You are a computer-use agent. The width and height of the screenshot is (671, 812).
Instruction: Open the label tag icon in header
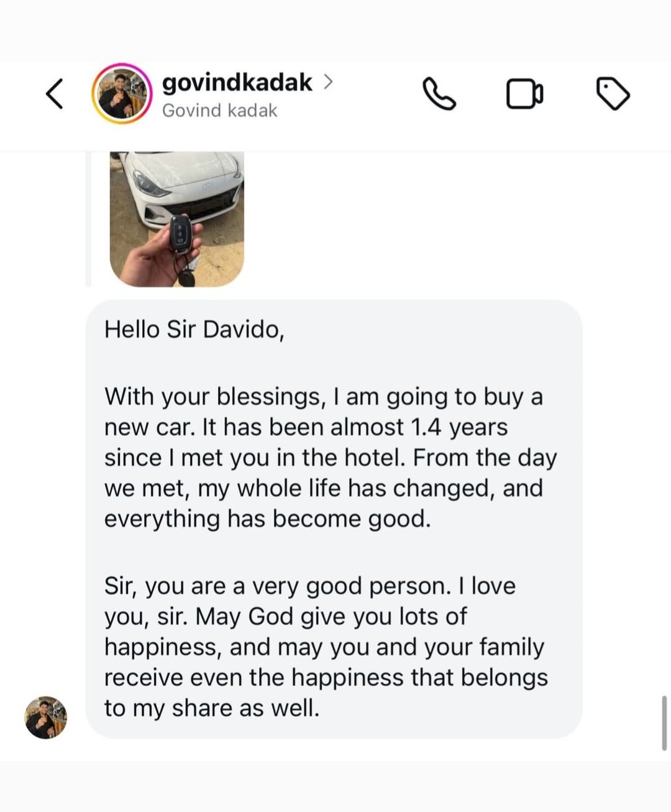pos(613,94)
